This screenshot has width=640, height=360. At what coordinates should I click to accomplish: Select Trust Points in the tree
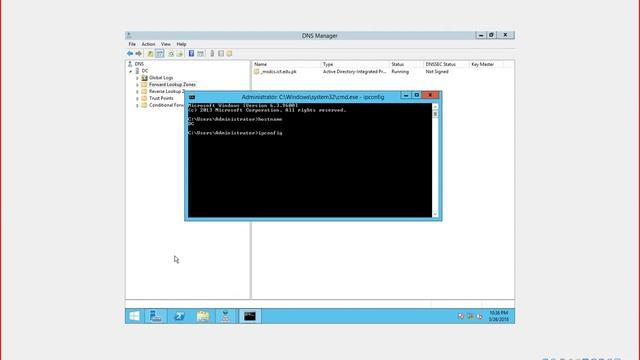pyautogui.click(x=161, y=98)
